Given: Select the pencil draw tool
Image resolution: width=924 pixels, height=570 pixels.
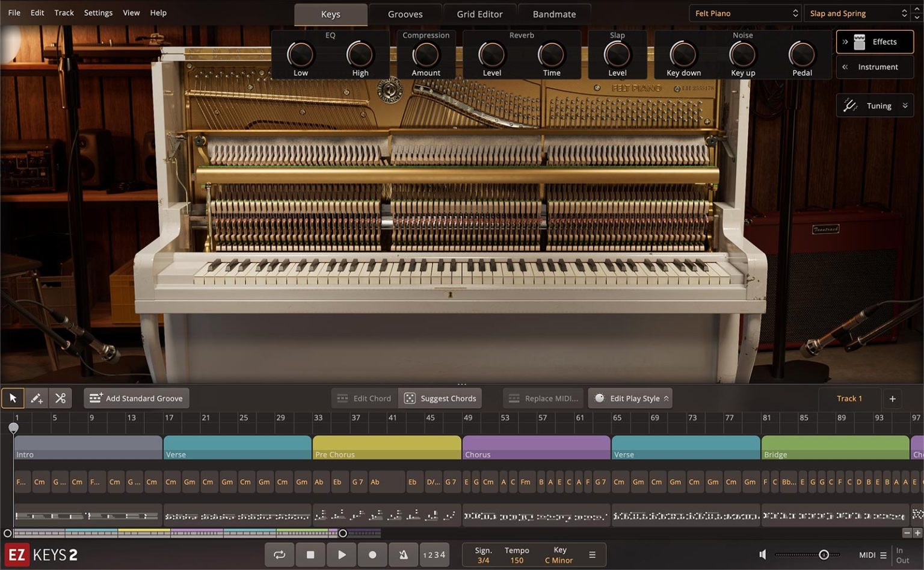Looking at the screenshot, I should pos(36,398).
